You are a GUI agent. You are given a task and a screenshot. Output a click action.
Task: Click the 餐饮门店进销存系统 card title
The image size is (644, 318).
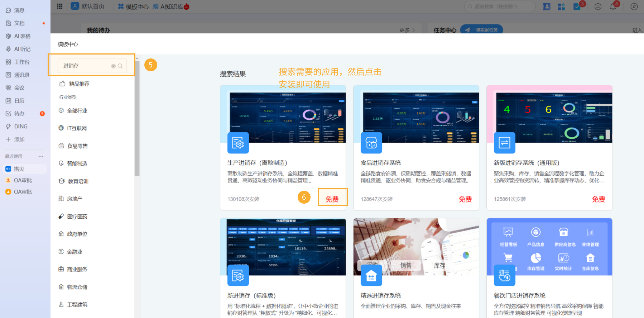pyautogui.click(x=520, y=296)
